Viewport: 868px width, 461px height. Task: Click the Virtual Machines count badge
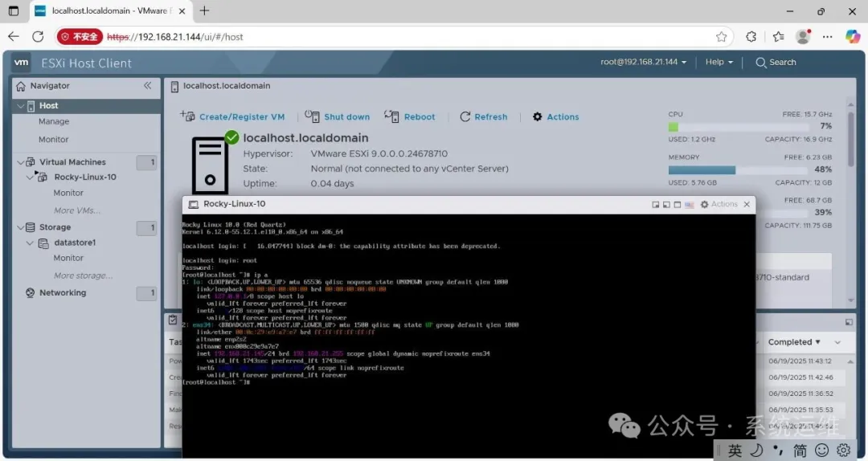click(x=147, y=163)
